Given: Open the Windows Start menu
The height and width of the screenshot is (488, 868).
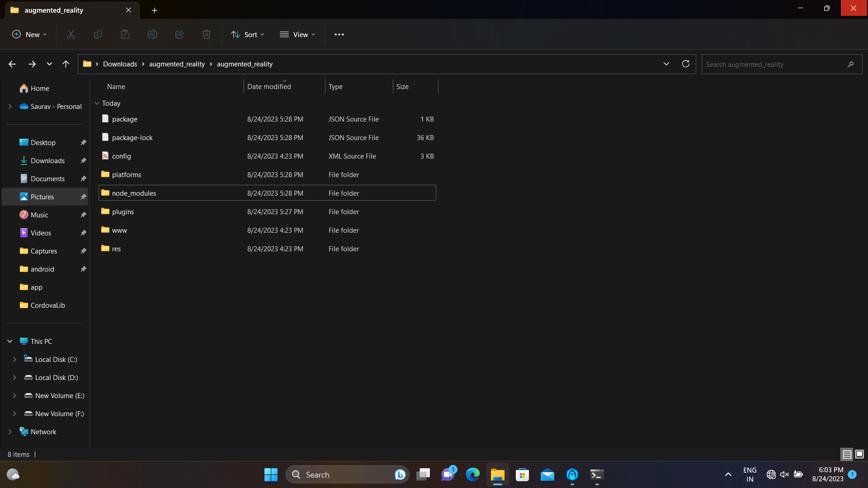Looking at the screenshot, I should click(271, 474).
